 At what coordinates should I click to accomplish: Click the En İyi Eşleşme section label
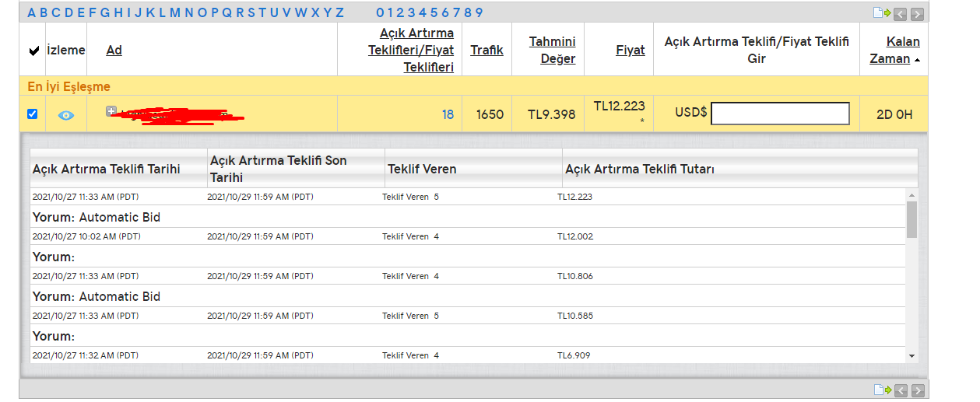point(69,86)
